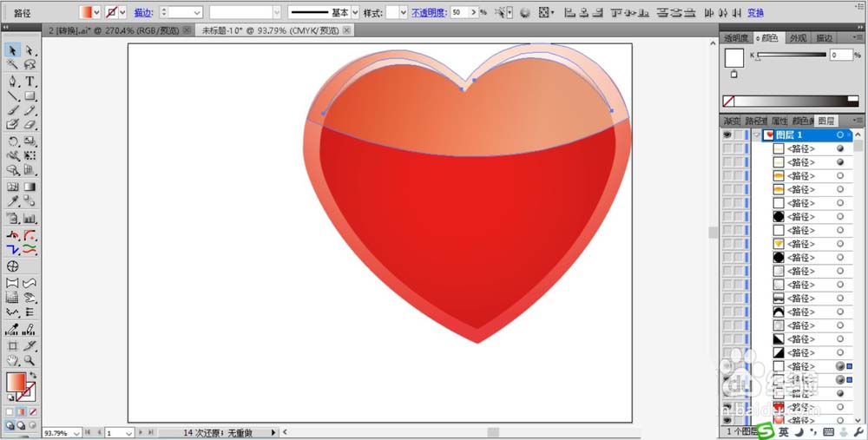Image resolution: width=868 pixels, height=440 pixels.
Task: Open the fill color dropdown in control bar
Action: (x=96, y=12)
